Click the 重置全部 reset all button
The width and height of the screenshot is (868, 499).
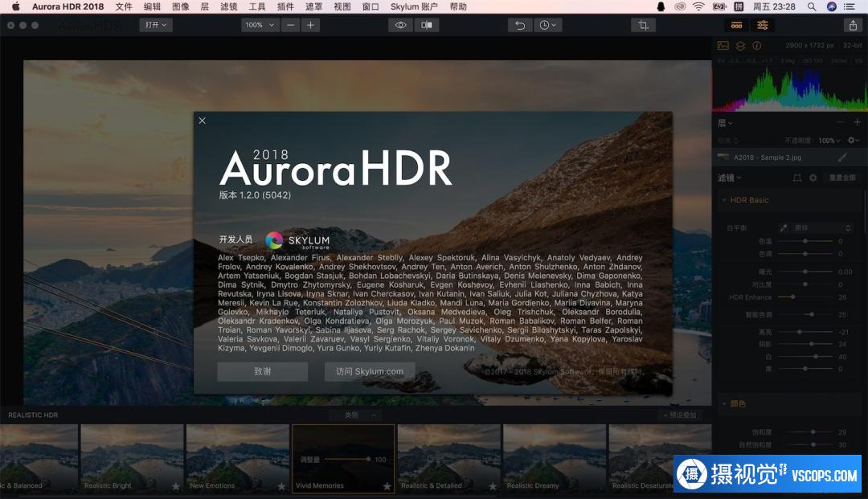tap(842, 178)
